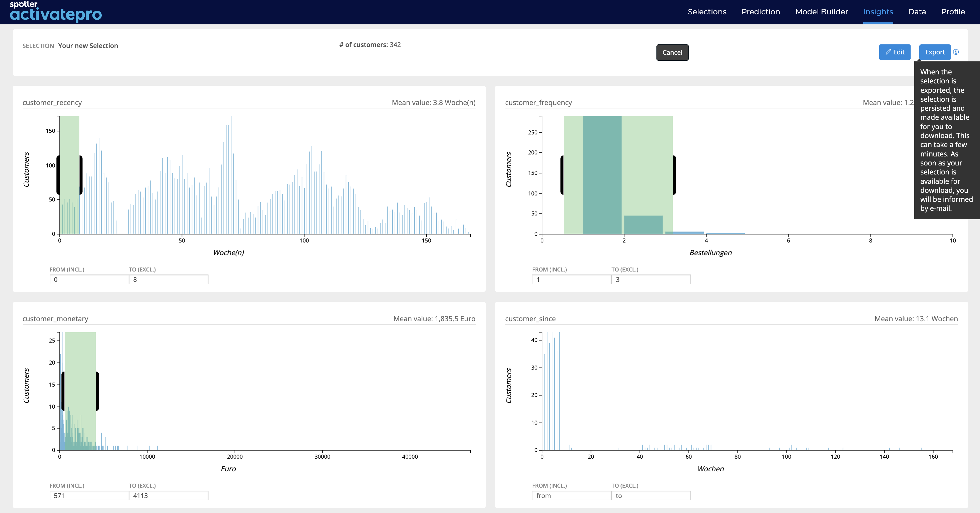Focus the customer_frequency To field

click(x=651, y=279)
